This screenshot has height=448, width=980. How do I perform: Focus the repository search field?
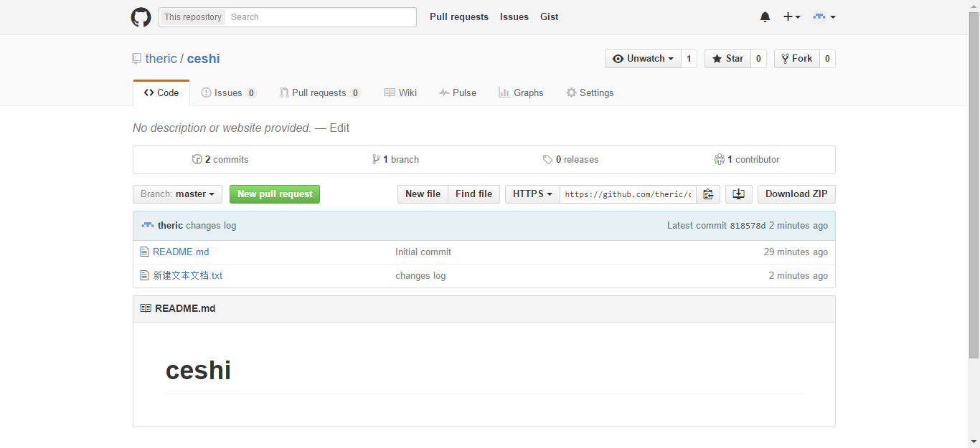coord(321,17)
